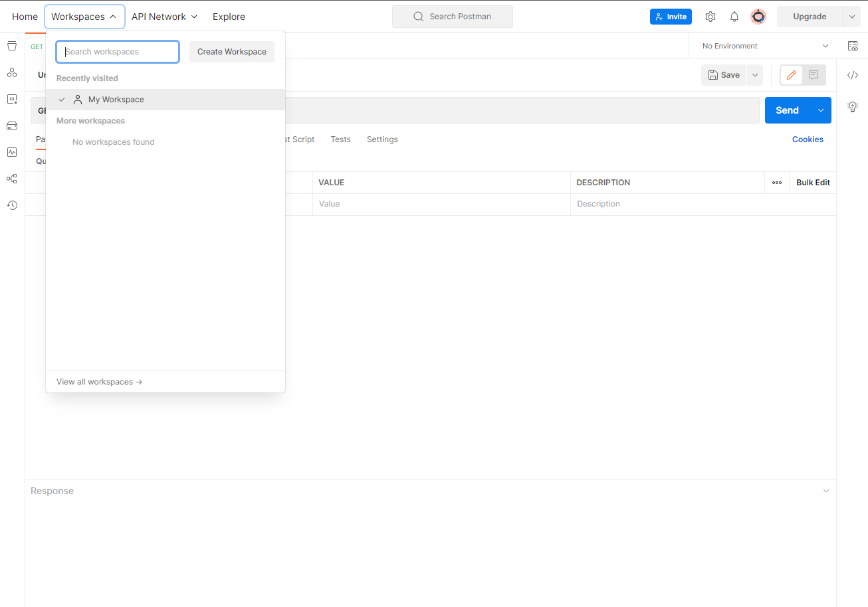The height and width of the screenshot is (607, 868).
Task: Switch to the Tests tab
Action: (x=340, y=139)
